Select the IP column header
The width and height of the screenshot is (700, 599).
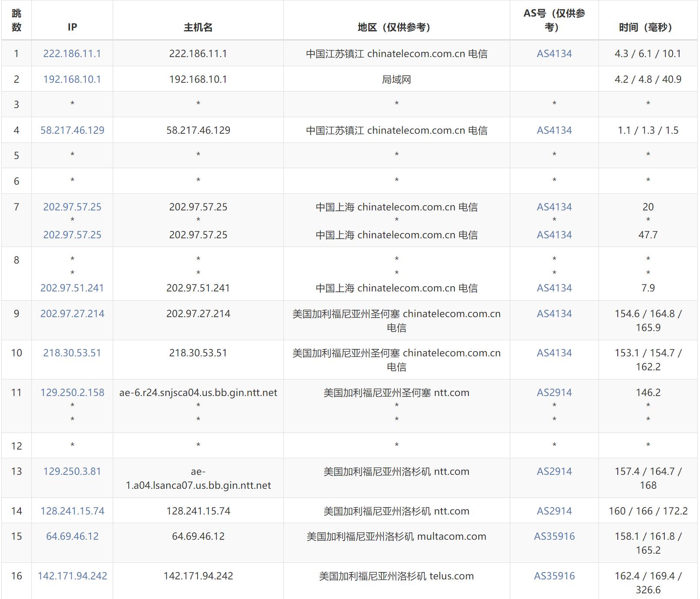[72, 20]
